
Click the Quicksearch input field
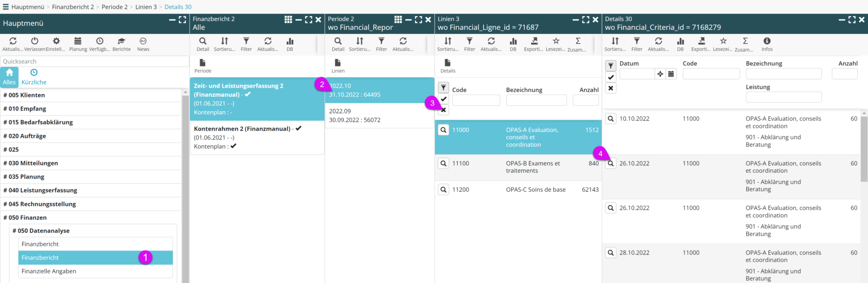[x=94, y=61]
